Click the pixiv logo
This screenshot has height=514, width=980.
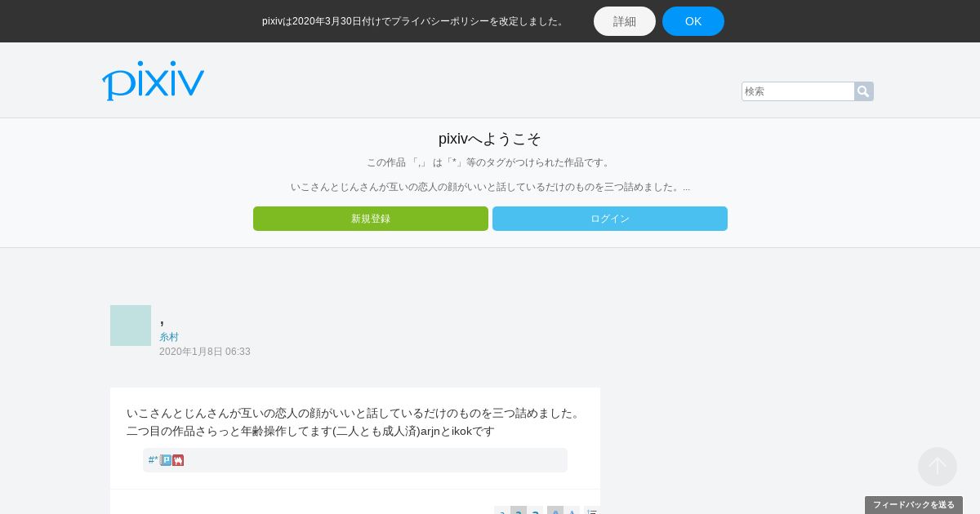click(x=153, y=81)
